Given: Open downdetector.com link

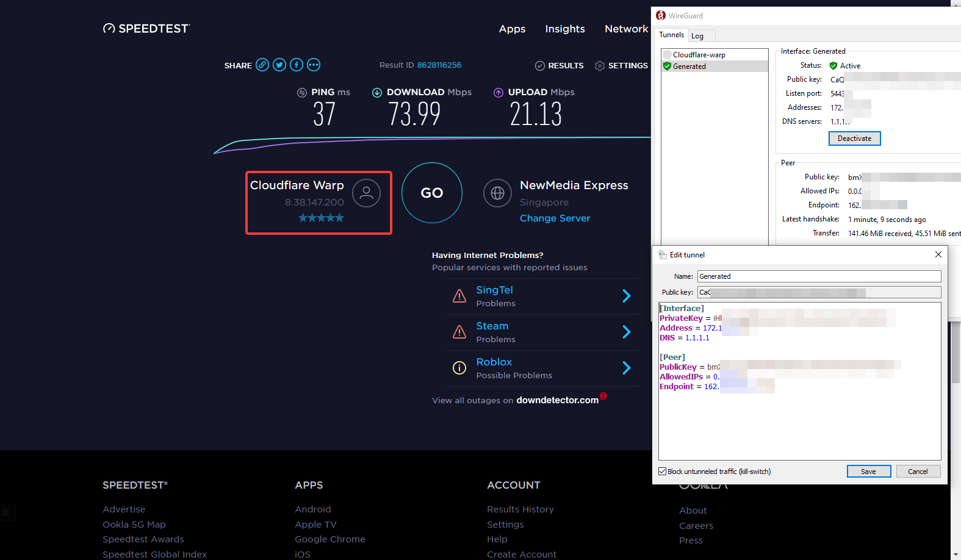Looking at the screenshot, I should [x=557, y=400].
